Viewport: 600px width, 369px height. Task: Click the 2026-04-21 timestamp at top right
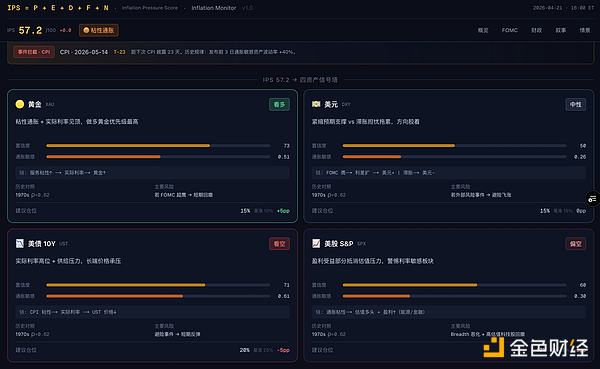(563, 8)
